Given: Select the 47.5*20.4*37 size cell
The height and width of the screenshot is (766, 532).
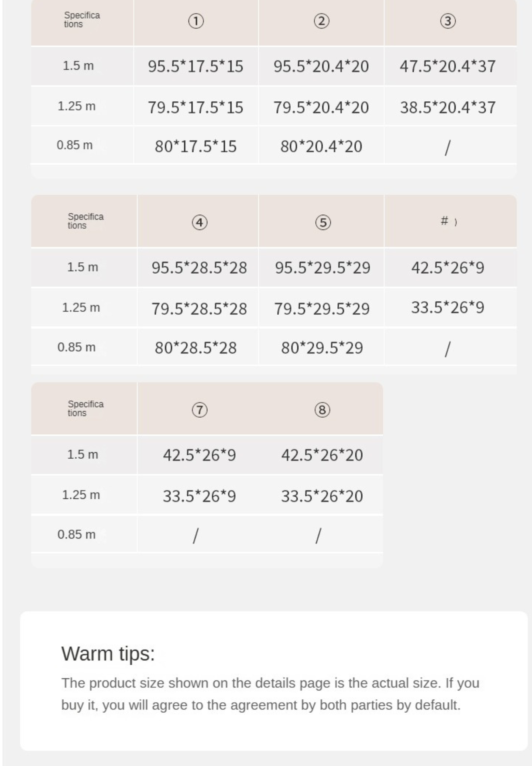Looking at the screenshot, I should pyautogui.click(x=448, y=66).
